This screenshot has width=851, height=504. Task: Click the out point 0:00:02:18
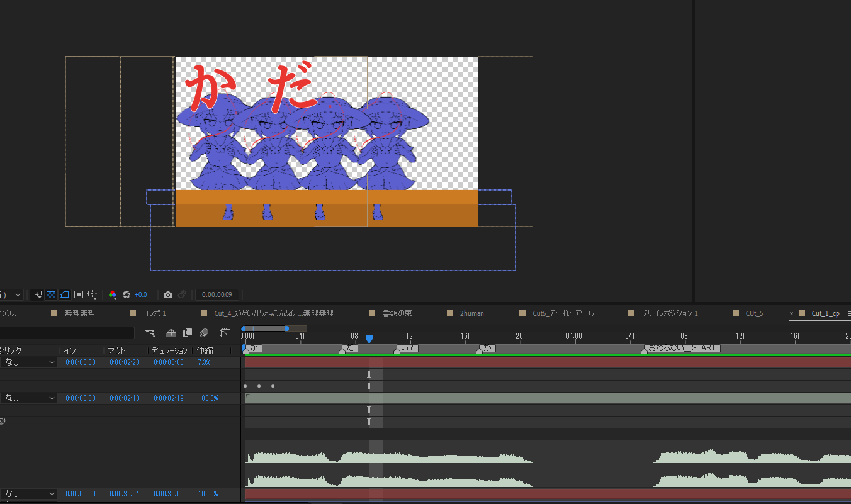125,398
